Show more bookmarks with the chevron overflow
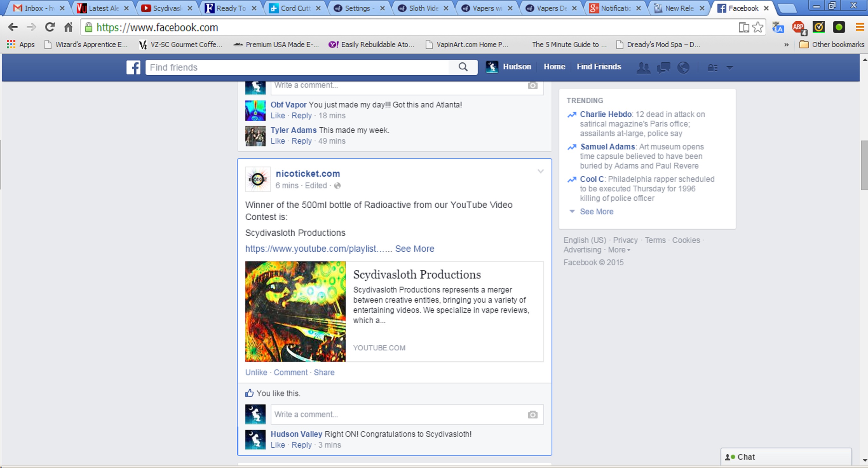 [x=786, y=45]
